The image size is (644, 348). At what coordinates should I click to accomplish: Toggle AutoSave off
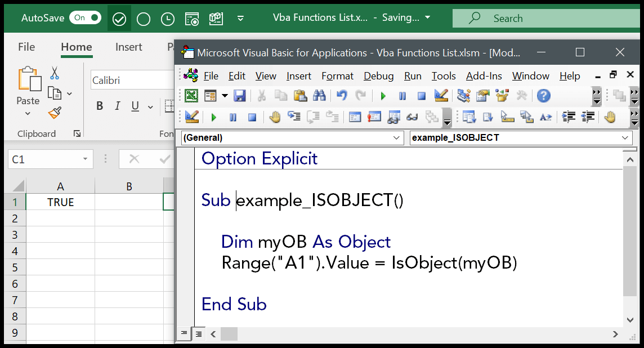click(85, 17)
